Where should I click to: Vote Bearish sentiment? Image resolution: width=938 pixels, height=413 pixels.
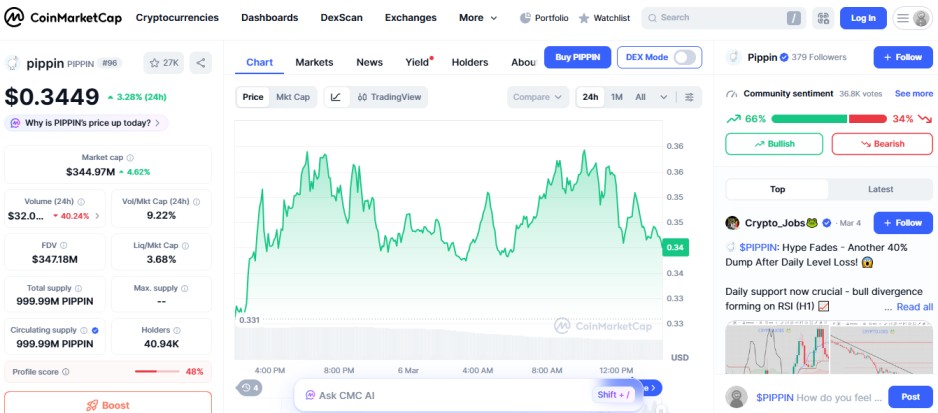882,144
